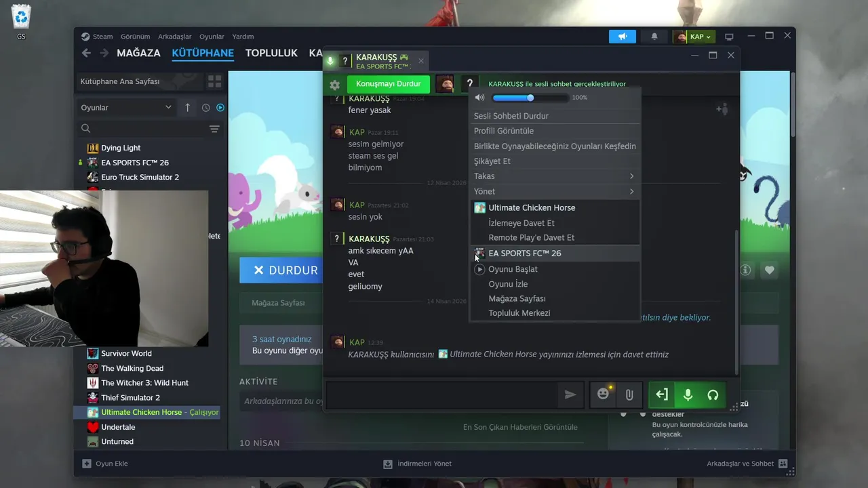Send the chat message arrow icon

point(570,394)
